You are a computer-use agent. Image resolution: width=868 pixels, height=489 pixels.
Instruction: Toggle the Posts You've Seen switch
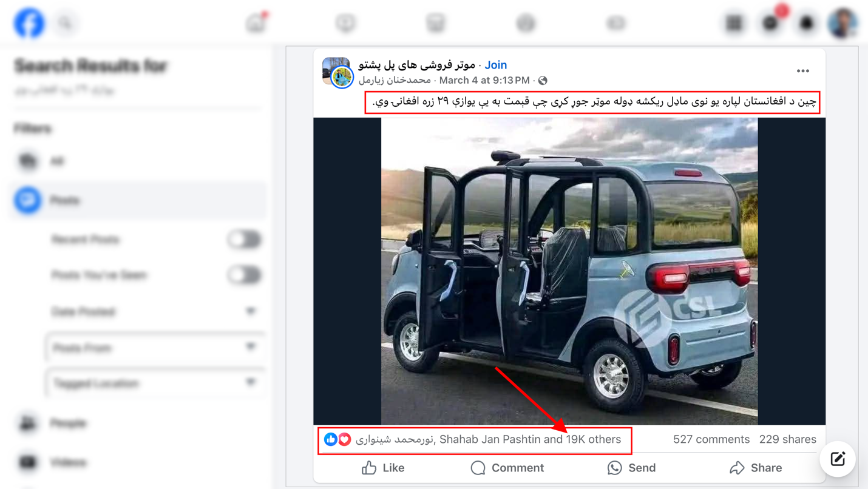[x=245, y=275]
